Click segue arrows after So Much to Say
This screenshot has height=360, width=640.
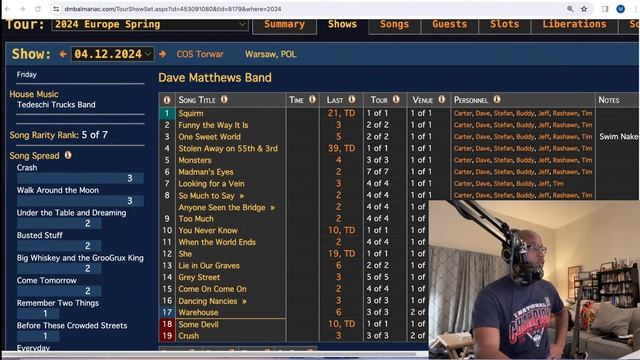coord(242,196)
